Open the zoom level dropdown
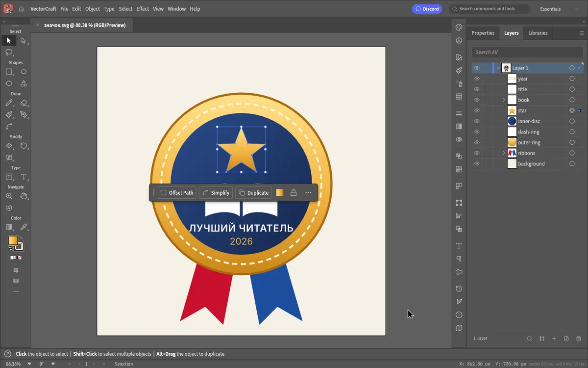Image resolution: width=588 pixels, height=368 pixels. pyautogui.click(x=29, y=364)
